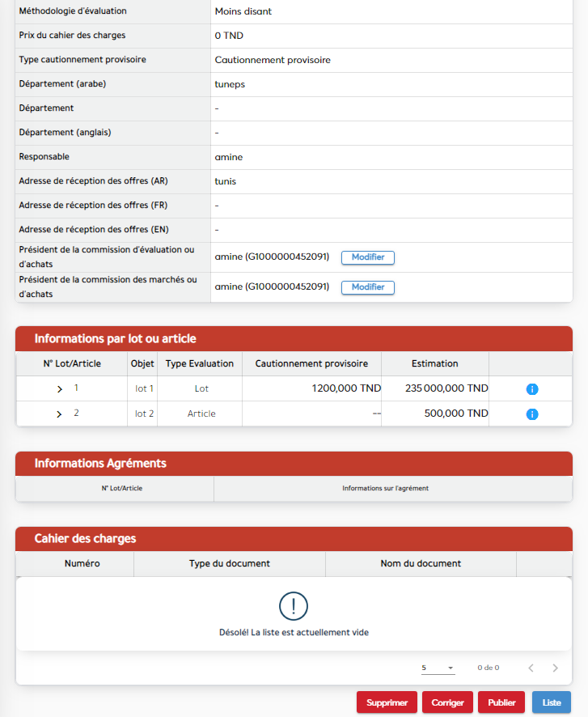Image resolution: width=588 pixels, height=717 pixels.
Task: Click the Estimation column header
Action: tap(434, 364)
